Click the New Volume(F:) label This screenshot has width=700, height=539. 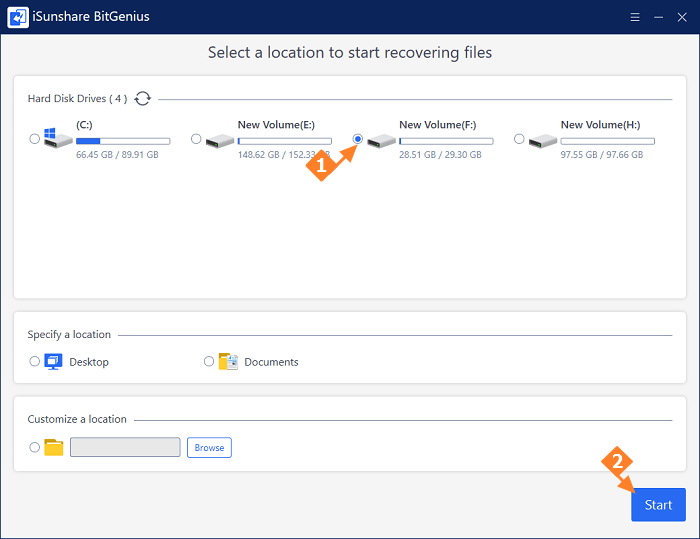tap(438, 125)
